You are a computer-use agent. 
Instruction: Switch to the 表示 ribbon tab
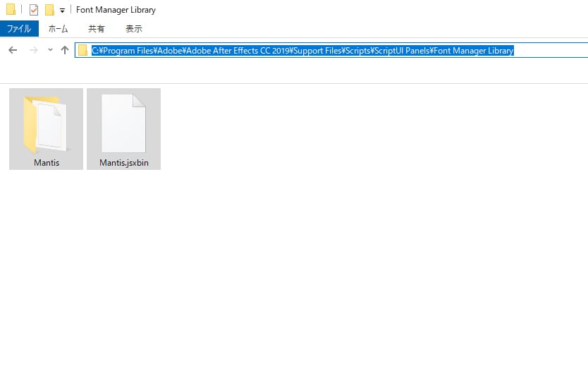point(133,29)
